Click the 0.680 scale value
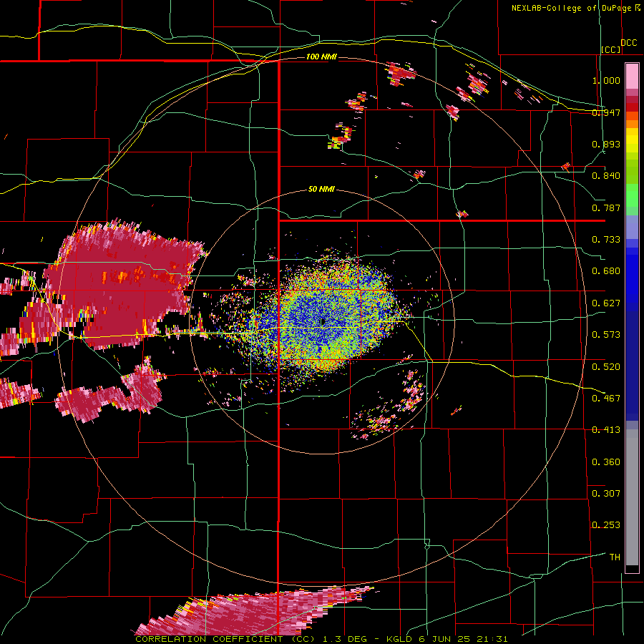Viewport: 644px width, 644px height. 606,271
